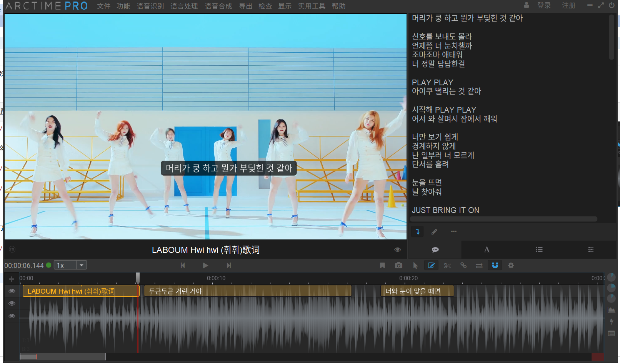Click the list panel icon beside waveform

point(611,334)
